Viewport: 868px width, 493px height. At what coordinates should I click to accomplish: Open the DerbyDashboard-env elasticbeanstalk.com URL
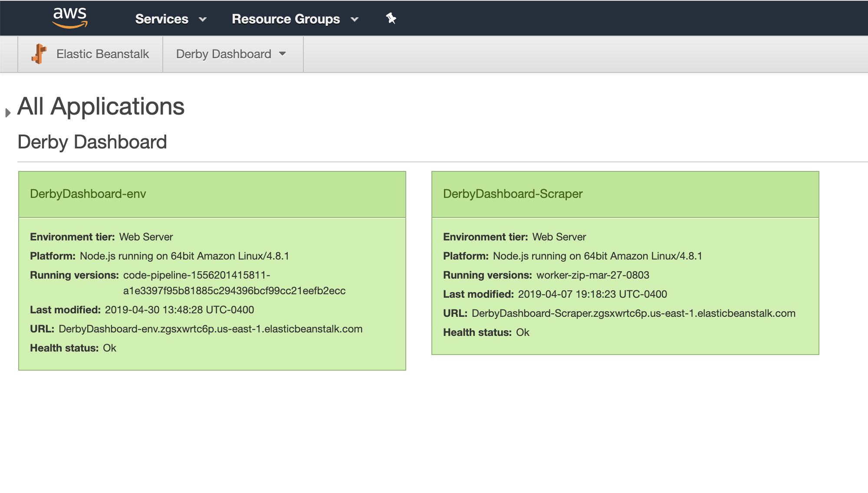coord(210,329)
